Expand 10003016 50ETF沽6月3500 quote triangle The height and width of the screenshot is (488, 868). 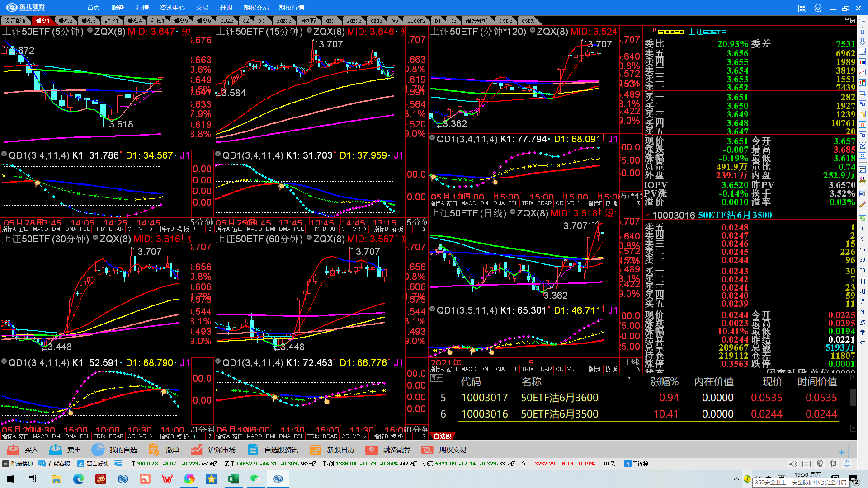(x=647, y=214)
